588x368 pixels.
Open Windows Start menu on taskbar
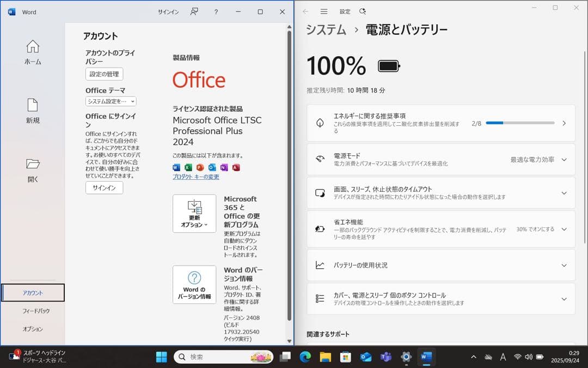tap(162, 357)
